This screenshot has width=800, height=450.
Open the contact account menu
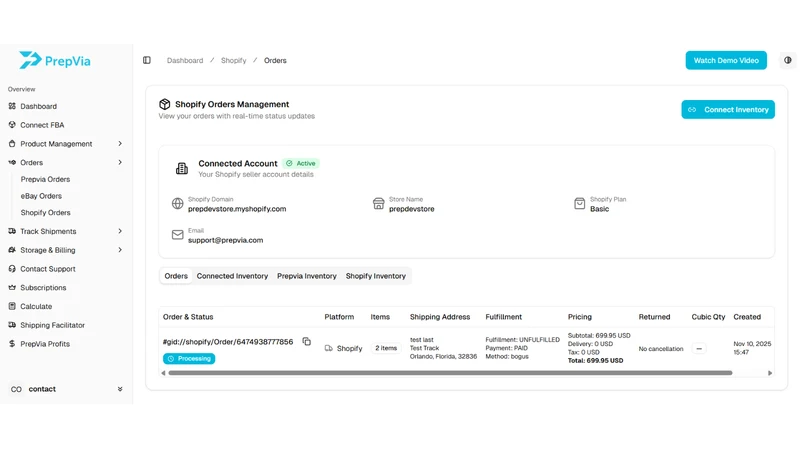66,389
